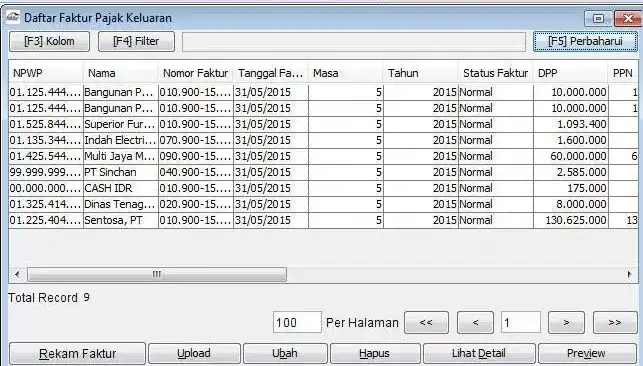Viewport: 643px width, 366px height.
Task: Select the Sentosa, PT row
Action: (x=323, y=220)
